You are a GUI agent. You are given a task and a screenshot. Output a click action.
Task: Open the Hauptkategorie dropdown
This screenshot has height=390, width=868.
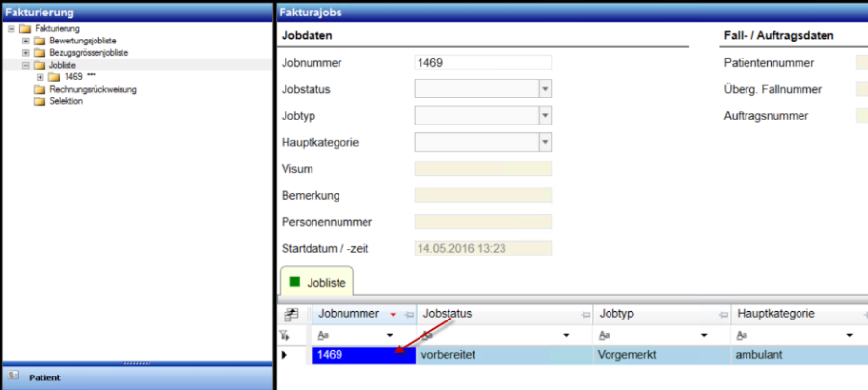[x=545, y=142]
